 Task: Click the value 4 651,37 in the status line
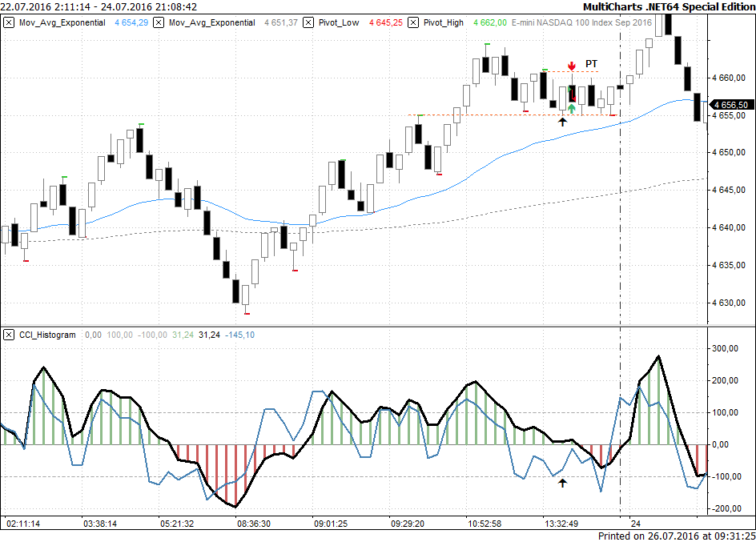tap(281, 22)
